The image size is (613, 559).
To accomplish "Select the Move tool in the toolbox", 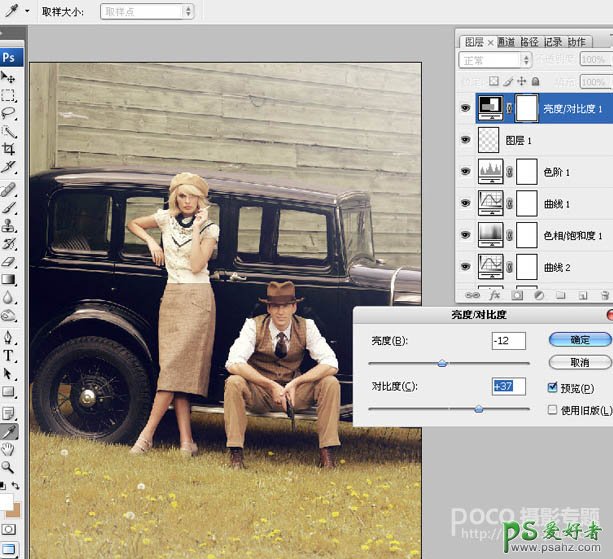I will click(9, 77).
